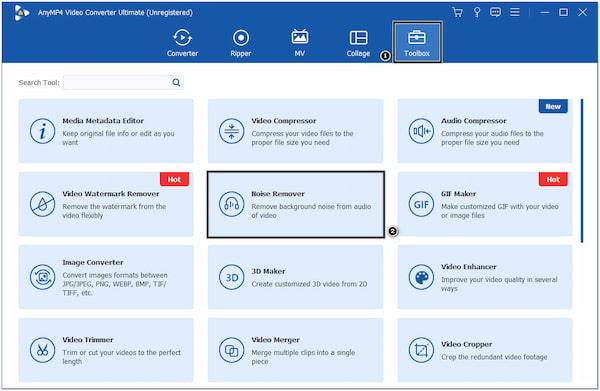
Task: Click the Video Merger icon
Action: (232, 350)
